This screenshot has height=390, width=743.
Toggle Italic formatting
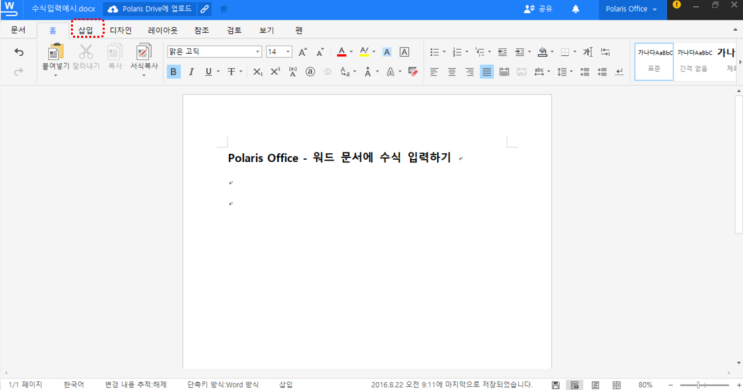tap(191, 72)
